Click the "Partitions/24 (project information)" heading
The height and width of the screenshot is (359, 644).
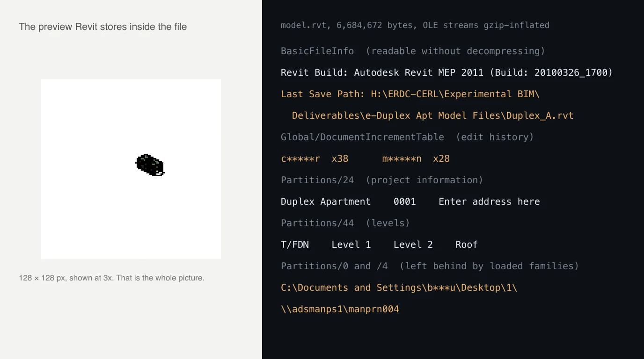click(x=382, y=180)
